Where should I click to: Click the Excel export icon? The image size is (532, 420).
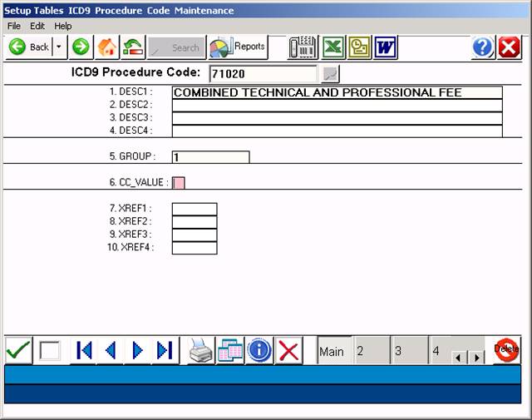pyautogui.click(x=333, y=47)
